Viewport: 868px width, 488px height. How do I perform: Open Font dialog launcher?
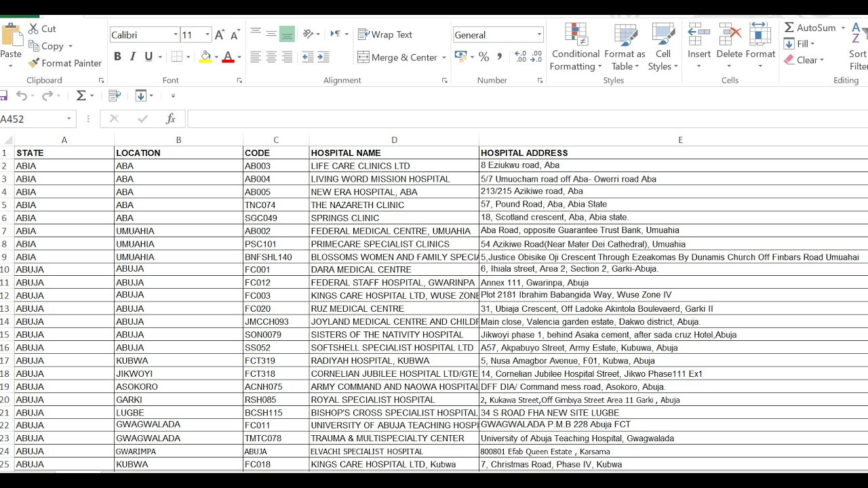tap(239, 81)
